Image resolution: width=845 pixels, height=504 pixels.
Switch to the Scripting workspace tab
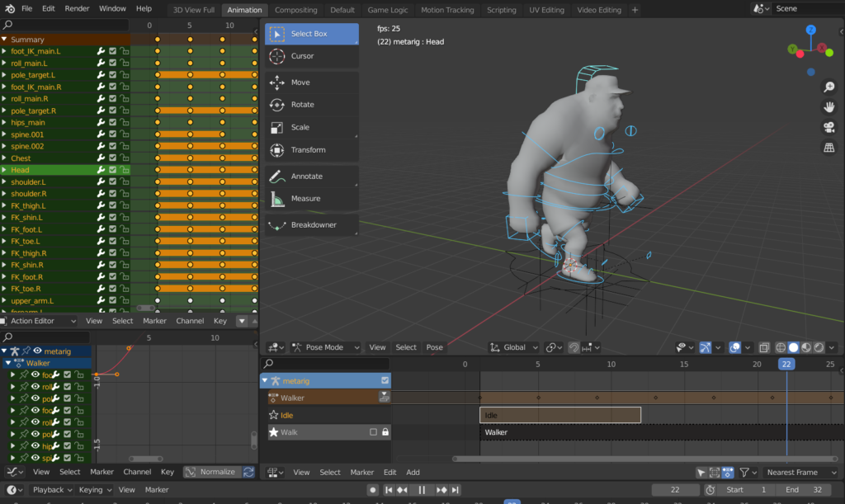(501, 10)
